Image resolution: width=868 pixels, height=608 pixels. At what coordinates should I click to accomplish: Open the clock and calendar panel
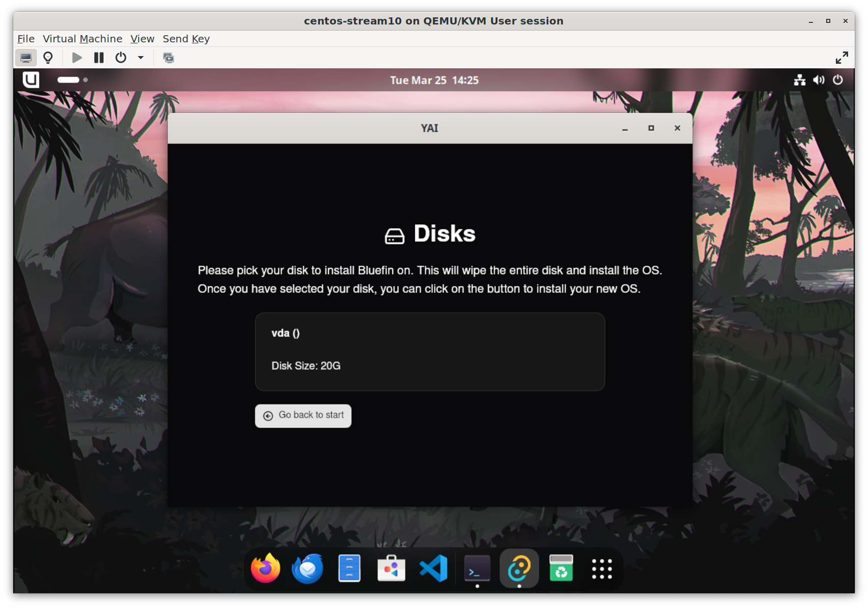click(x=435, y=80)
